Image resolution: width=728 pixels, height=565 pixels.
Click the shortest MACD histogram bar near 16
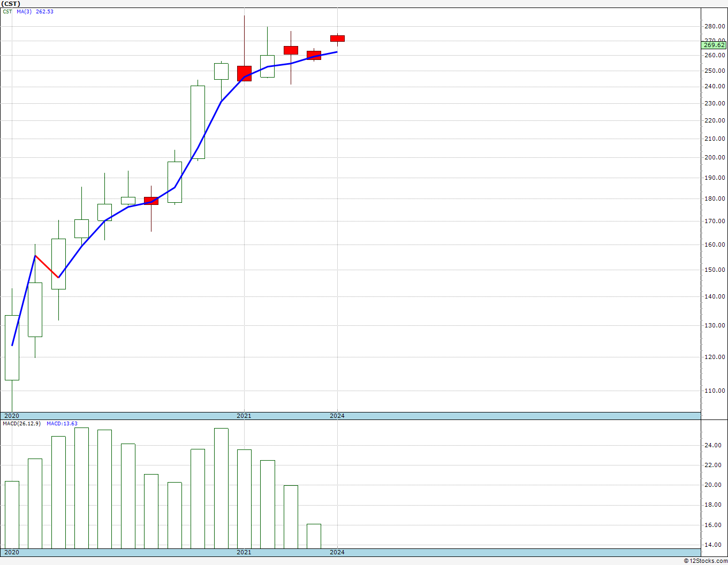[314, 536]
